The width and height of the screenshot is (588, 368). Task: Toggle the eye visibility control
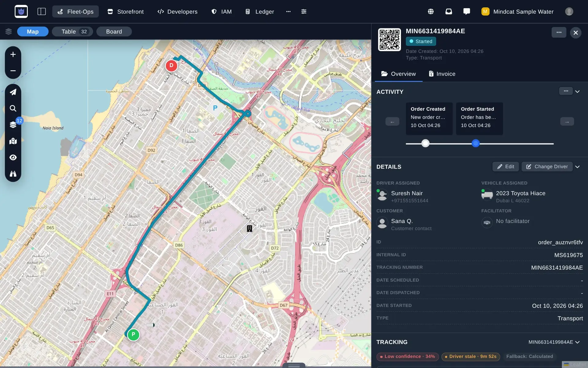coord(13,158)
